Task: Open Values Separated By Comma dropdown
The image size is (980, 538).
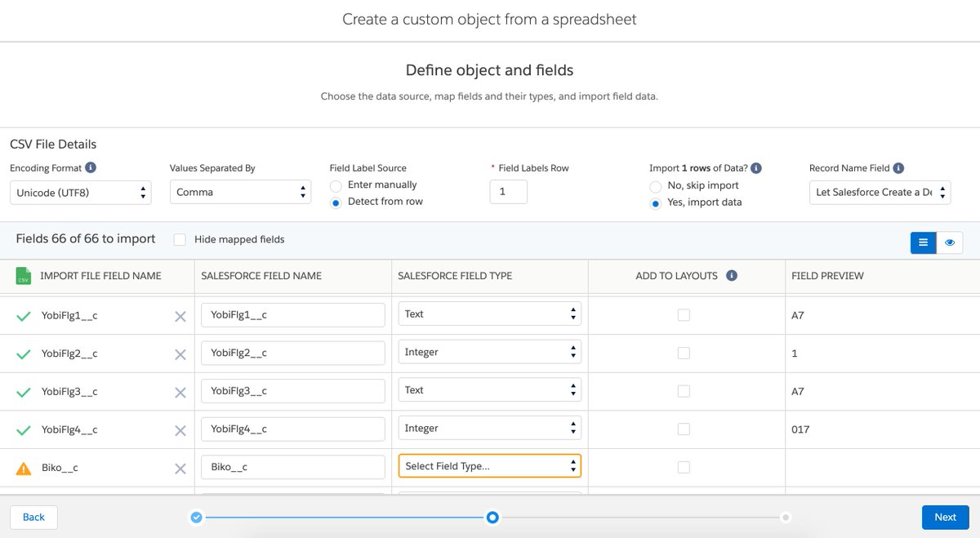Action: (x=240, y=193)
